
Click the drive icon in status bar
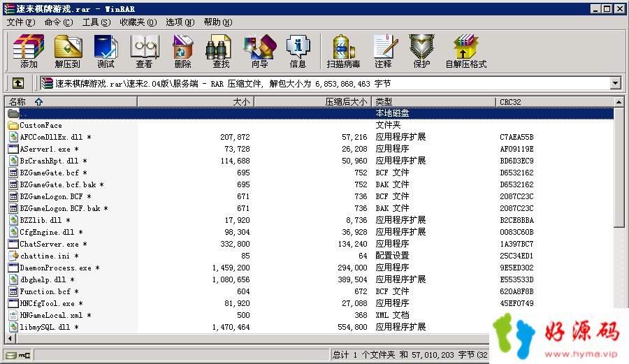[11, 355]
